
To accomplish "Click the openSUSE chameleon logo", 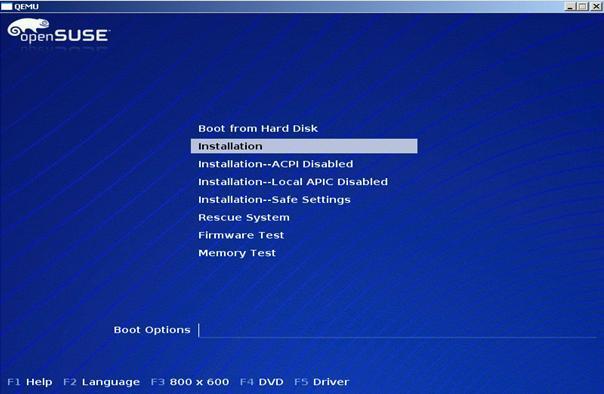I will point(59,31).
